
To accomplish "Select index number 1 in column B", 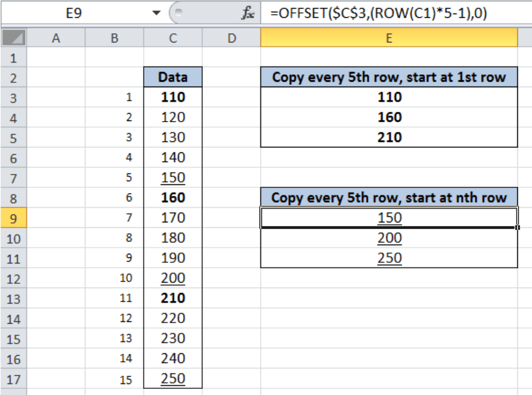I will (114, 97).
